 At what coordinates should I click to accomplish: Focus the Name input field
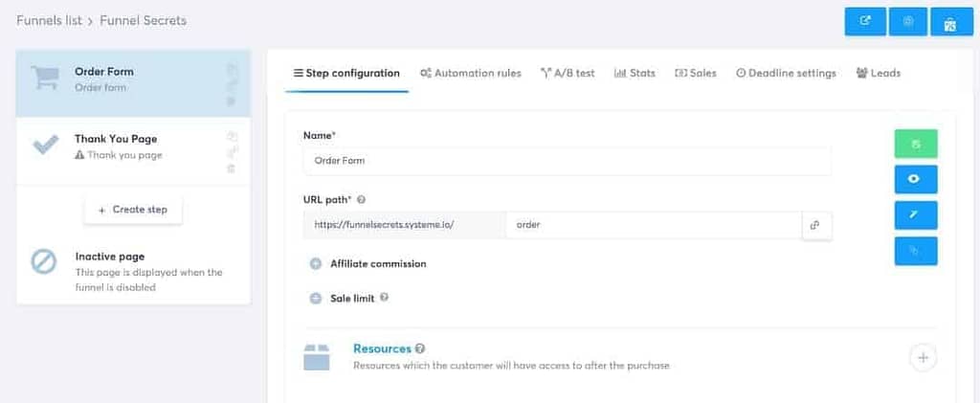[x=567, y=161]
